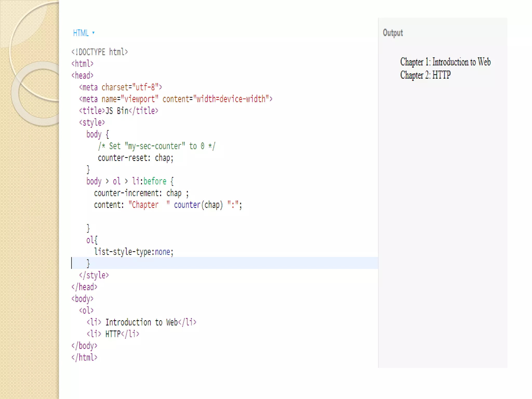Click Chapter 2: HTTP output text
Viewport: 532px width, 399px height.
tap(425, 75)
